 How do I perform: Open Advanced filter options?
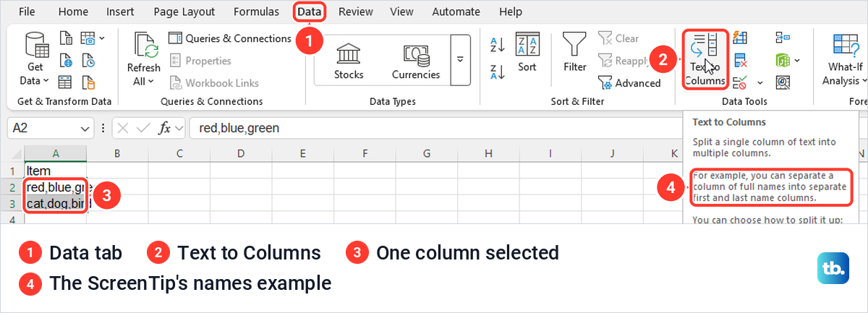[629, 83]
